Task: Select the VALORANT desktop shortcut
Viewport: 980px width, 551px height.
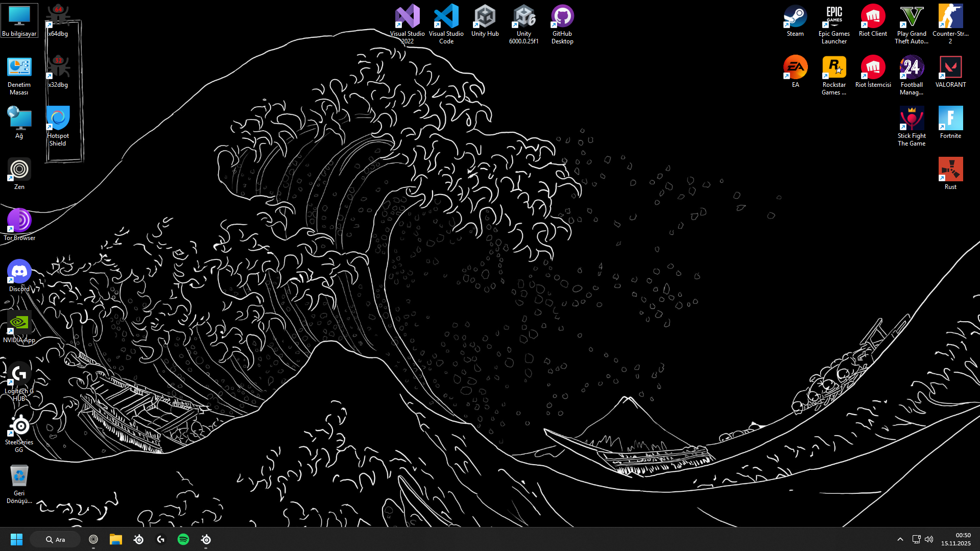Action: [950, 71]
